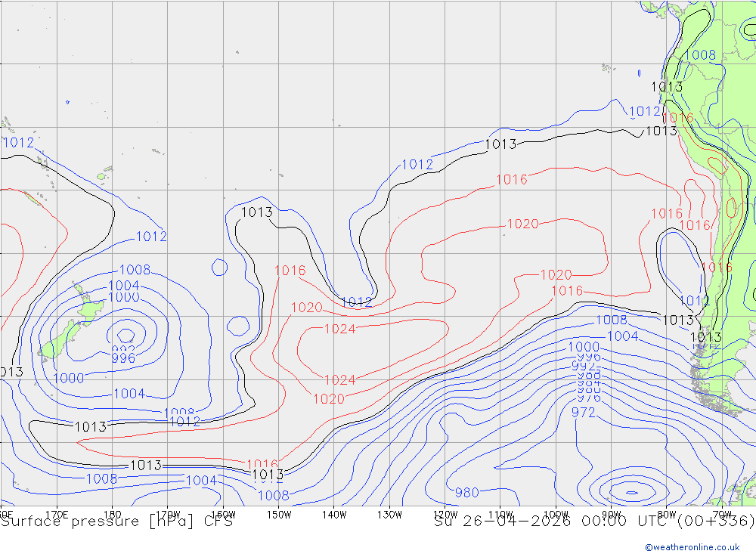756x554 pixels.
Task: Click the 100W longitude label
Action: point(556,515)
